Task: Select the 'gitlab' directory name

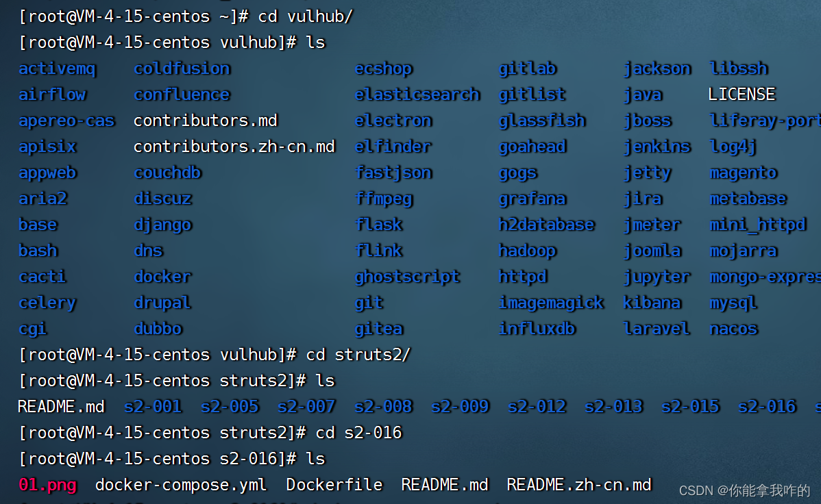Action: click(528, 68)
